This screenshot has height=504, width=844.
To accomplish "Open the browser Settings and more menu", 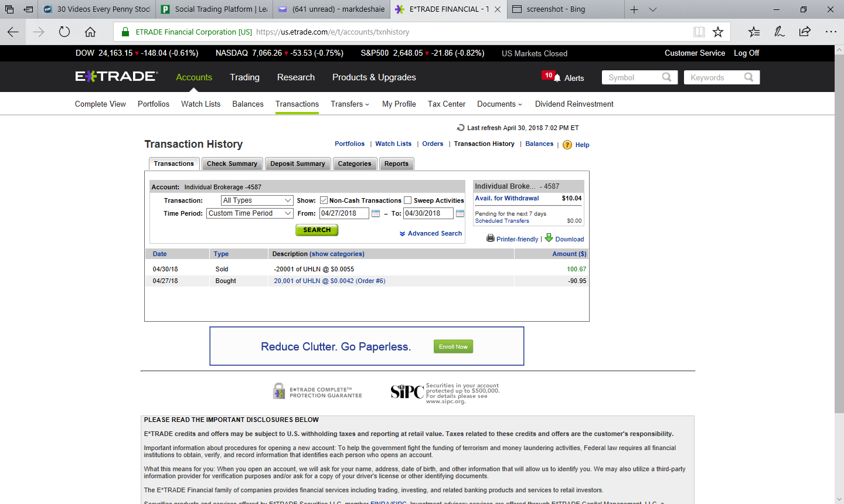I will (831, 32).
